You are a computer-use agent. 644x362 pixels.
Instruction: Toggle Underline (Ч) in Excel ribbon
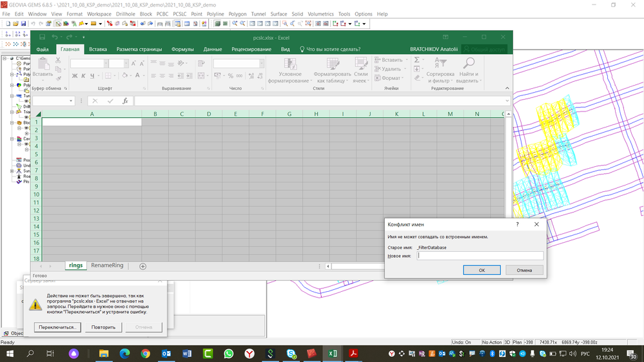(x=92, y=76)
